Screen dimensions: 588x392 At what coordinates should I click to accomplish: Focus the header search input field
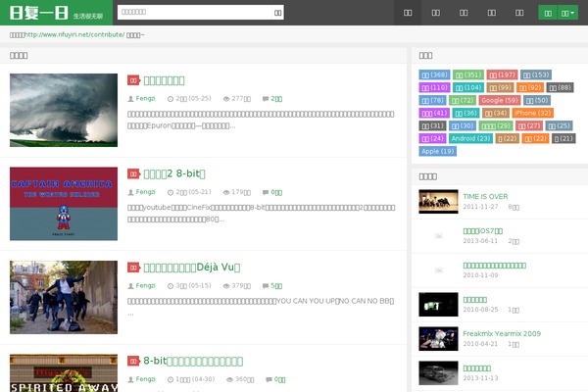[195, 13]
